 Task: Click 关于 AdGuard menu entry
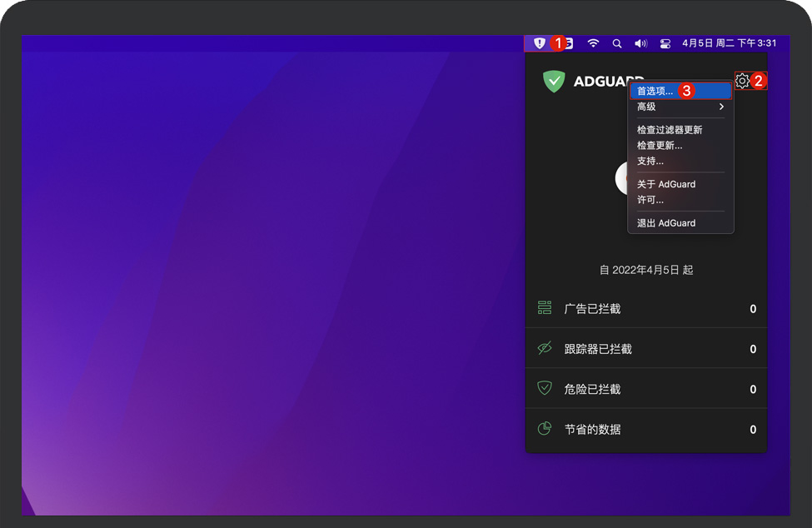(666, 184)
